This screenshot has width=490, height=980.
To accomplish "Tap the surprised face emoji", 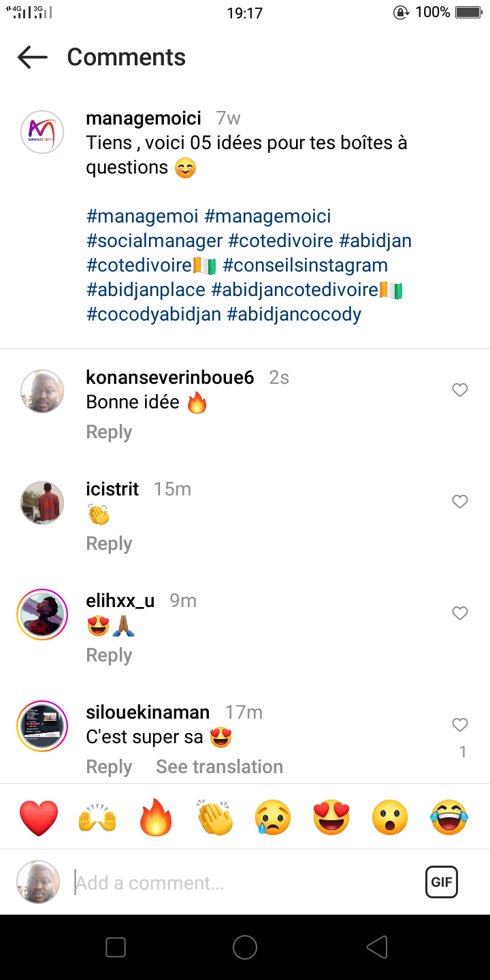I will (390, 817).
